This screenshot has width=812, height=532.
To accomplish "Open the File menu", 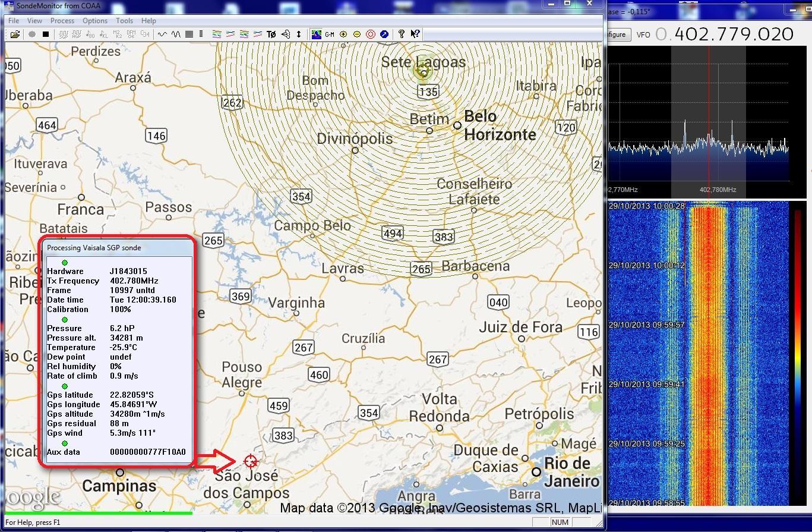I will [x=13, y=20].
